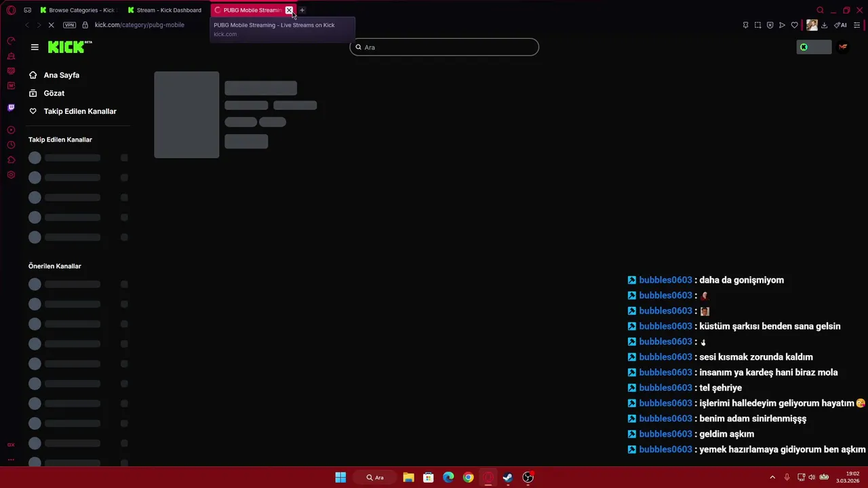This screenshot has height=488, width=868.
Task: Open downloads toolbar icon
Action: (824, 25)
